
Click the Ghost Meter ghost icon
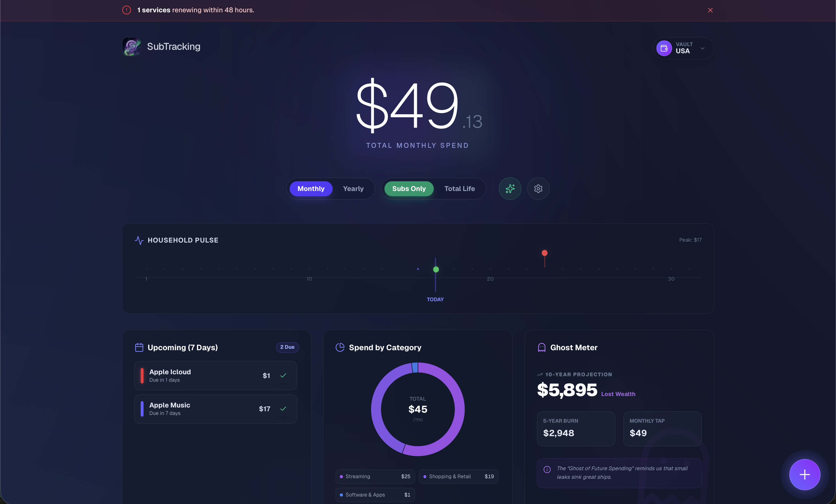(541, 347)
